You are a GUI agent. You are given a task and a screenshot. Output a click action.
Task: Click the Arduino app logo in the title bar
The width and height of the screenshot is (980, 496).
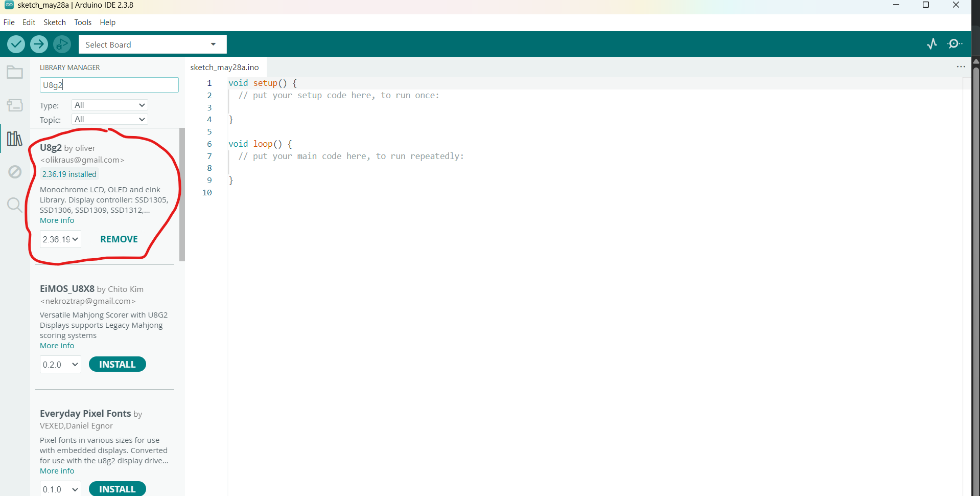(x=9, y=5)
